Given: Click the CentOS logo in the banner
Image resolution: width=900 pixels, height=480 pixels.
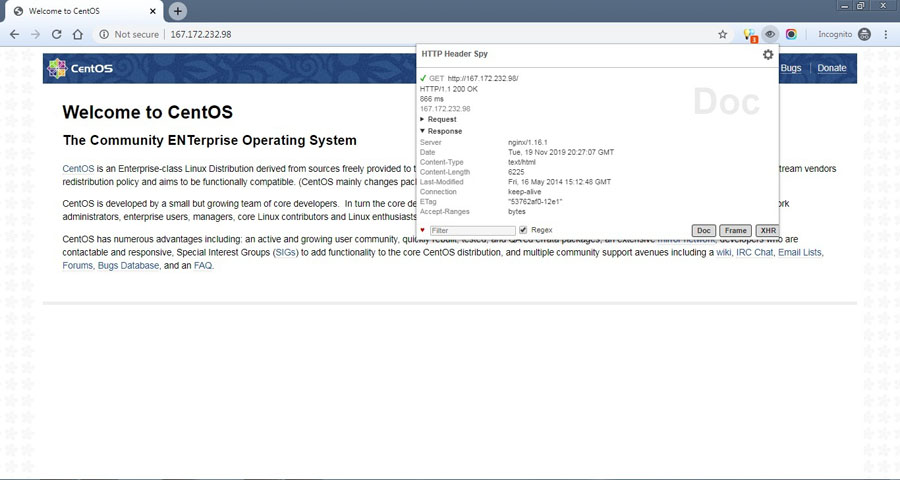Looking at the screenshot, I should coord(80,68).
